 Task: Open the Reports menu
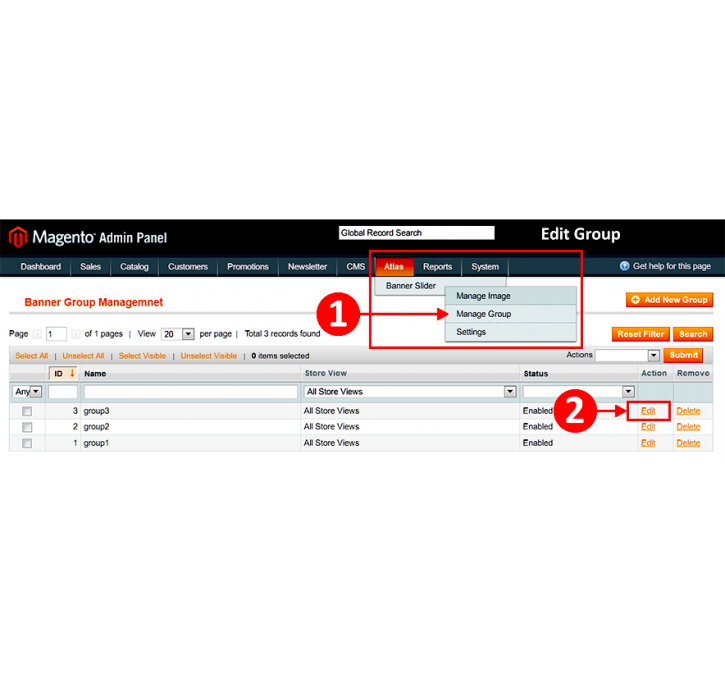[x=437, y=267]
